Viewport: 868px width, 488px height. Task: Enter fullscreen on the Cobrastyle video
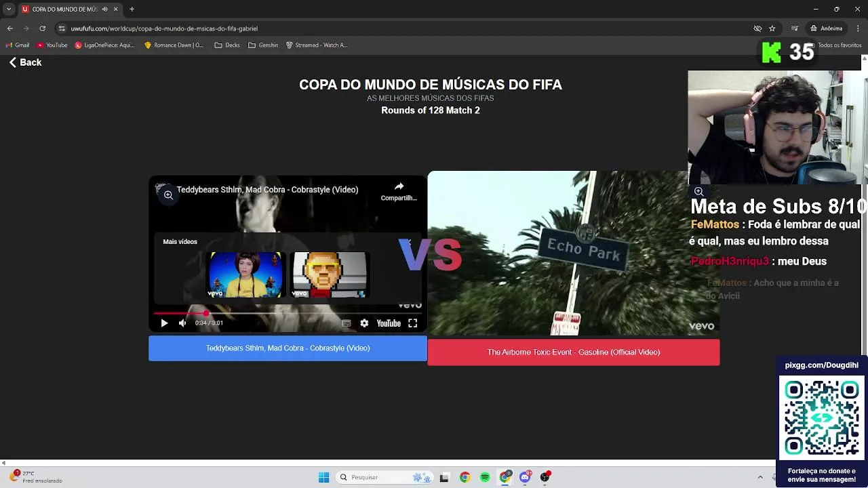[x=412, y=323]
